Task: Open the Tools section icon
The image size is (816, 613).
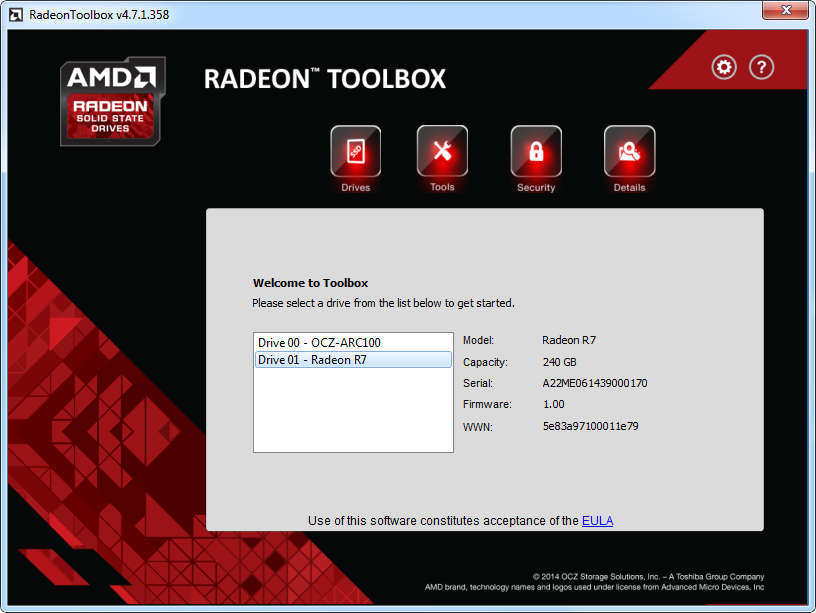Action: (442, 151)
